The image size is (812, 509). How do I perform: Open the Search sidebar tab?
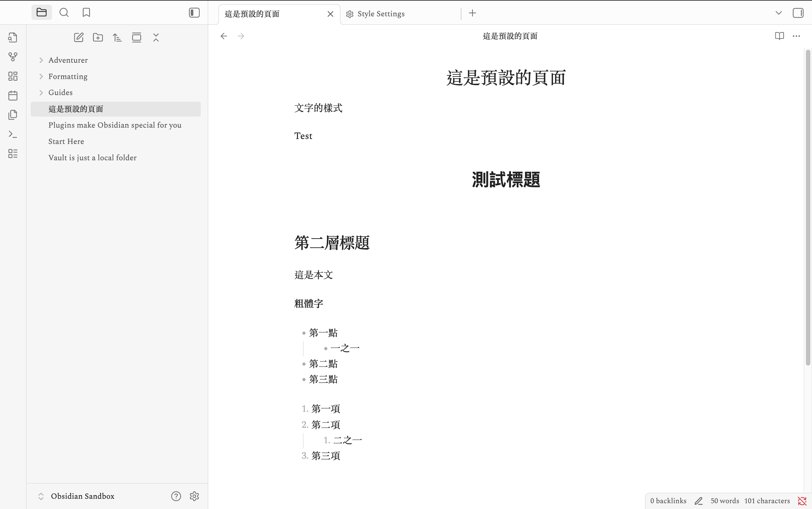(64, 13)
